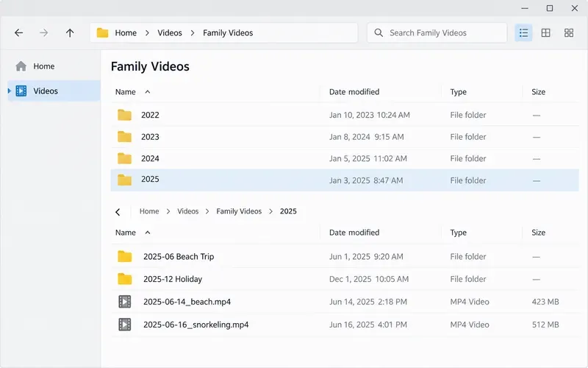Click the Home house icon in sidebar
Viewport: 588px width, 368px height.
(21, 66)
